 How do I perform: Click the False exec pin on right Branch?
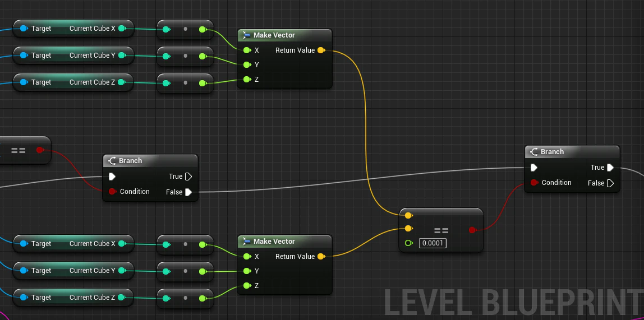[x=610, y=183]
